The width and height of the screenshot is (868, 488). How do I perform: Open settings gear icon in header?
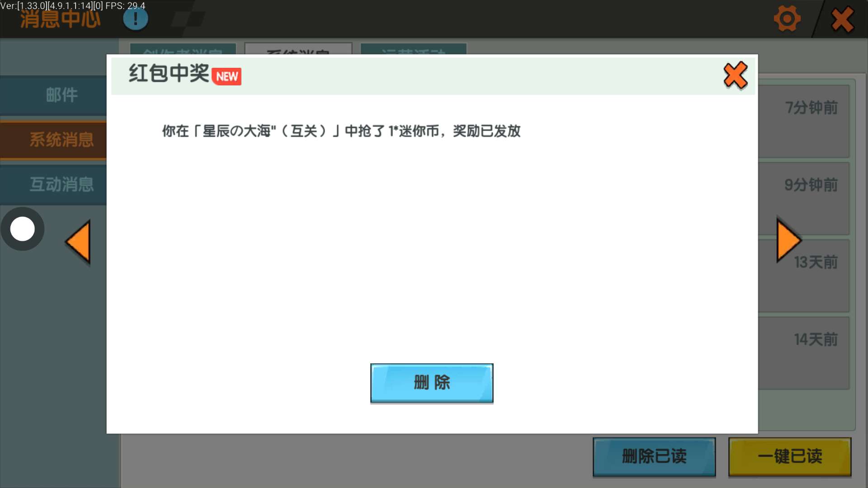click(787, 19)
